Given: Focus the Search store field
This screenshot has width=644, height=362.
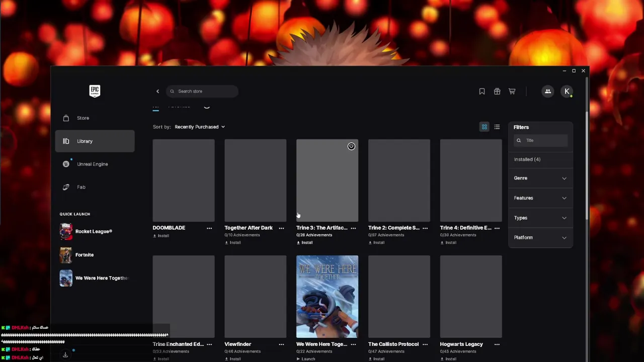Looking at the screenshot, I should (202, 91).
